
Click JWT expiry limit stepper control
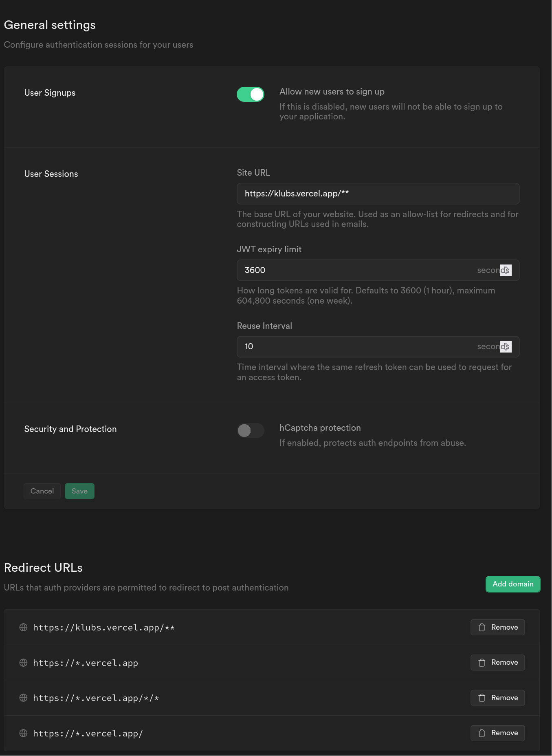[506, 270]
